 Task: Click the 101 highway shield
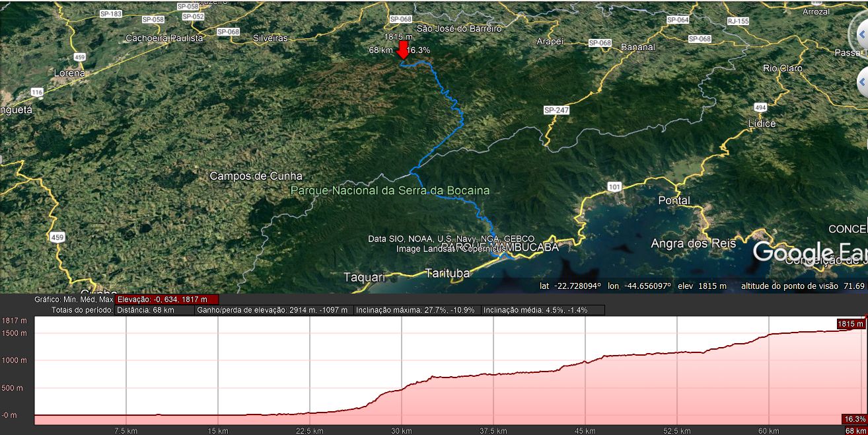[614, 187]
